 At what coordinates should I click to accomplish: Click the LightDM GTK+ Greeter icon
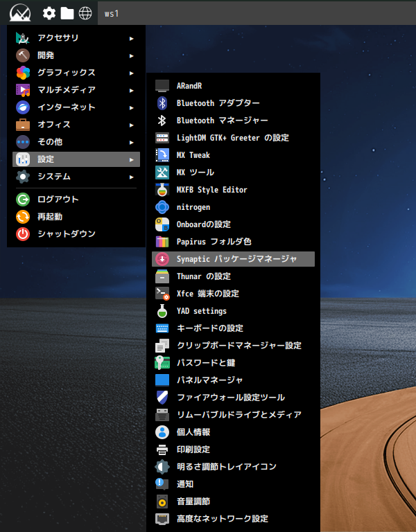click(x=162, y=138)
